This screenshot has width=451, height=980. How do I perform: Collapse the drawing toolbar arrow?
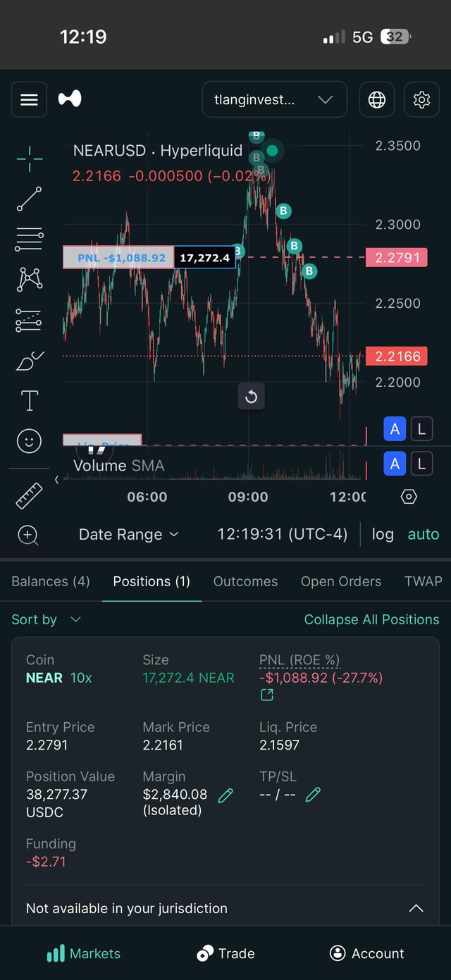coord(57,480)
